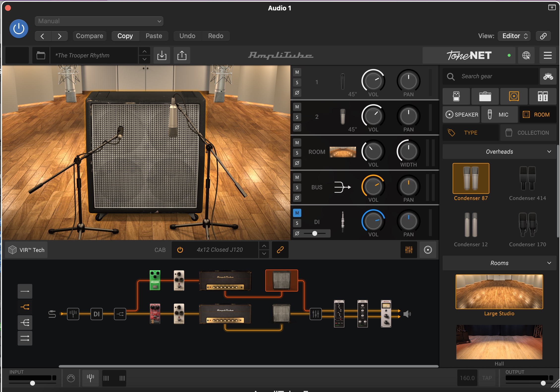Click the speaker view circle icon
This screenshot has width=560, height=392.
pos(428,250)
